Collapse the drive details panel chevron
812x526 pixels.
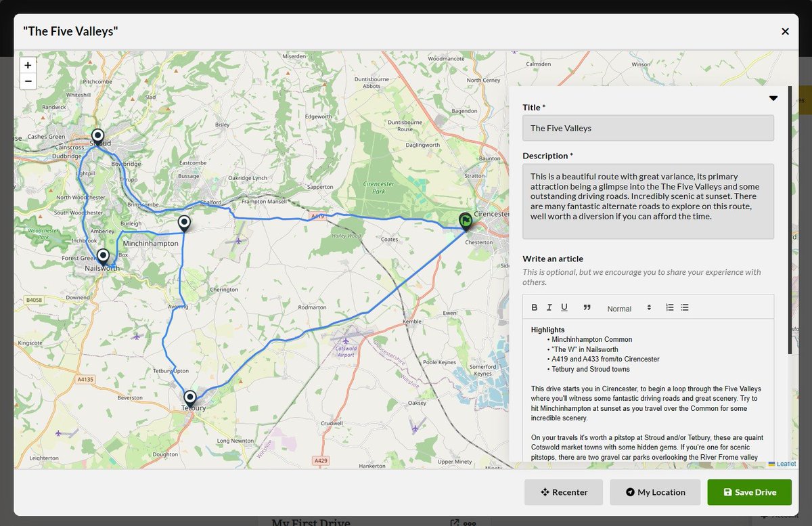[773, 97]
